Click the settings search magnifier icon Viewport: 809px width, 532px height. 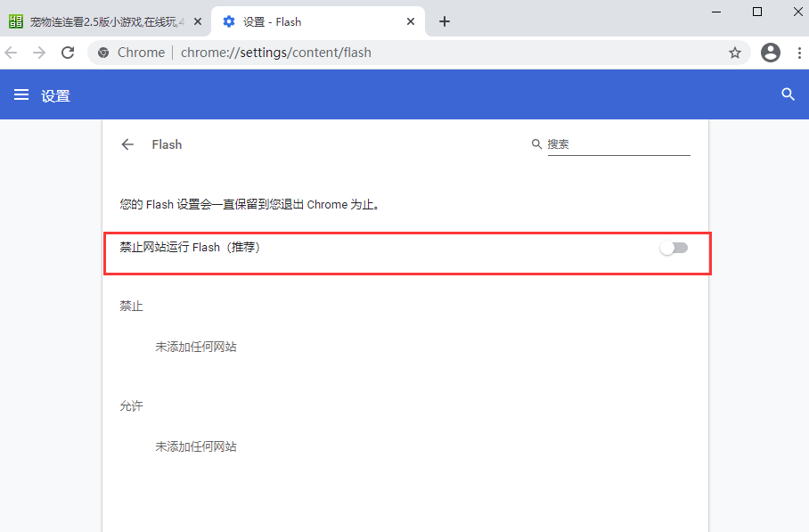[788, 94]
